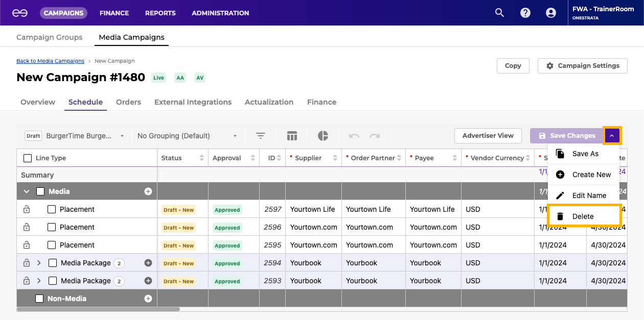The height and width of the screenshot is (320, 644).
Task: Open the column layout table icon
Action: click(x=292, y=136)
